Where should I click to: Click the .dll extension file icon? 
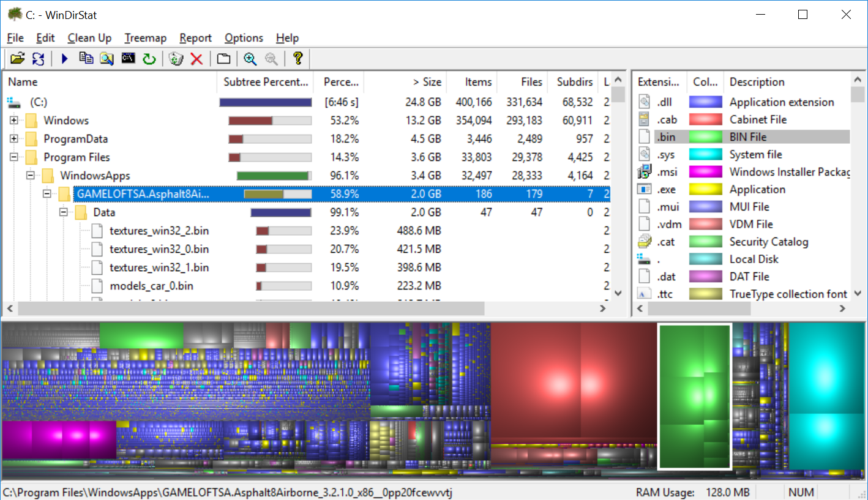point(645,102)
